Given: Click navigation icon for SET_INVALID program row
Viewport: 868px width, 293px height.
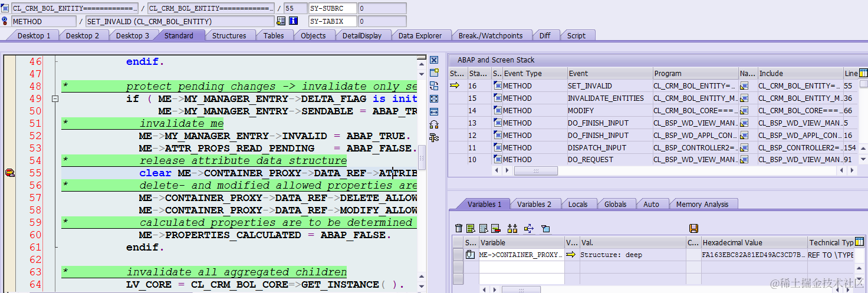Looking at the screenshot, I should pyautogui.click(x=744, y=86).
